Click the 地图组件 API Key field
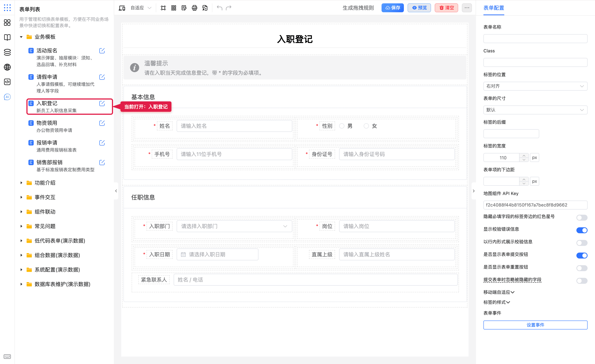Viewport: 595px width, 364px height. 535,205
